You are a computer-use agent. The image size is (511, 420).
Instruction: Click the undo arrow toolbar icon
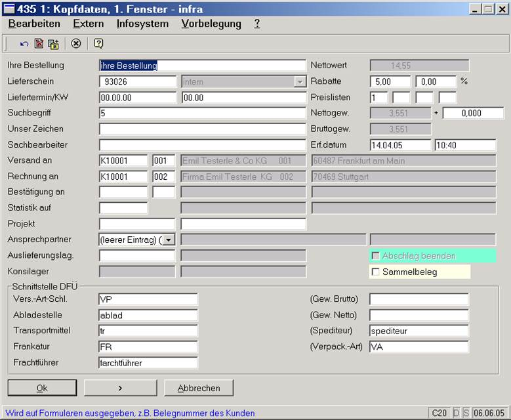pos(24,44)
